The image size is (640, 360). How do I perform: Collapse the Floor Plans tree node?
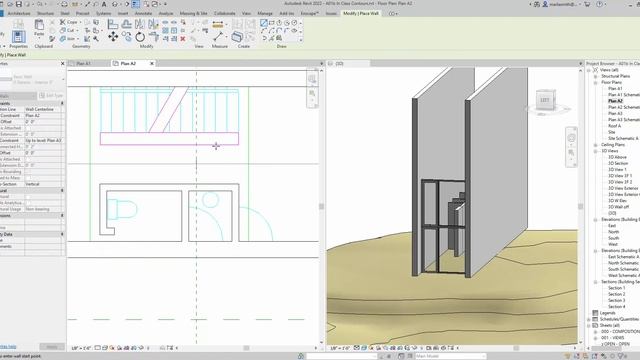pyautogui.click(x=596, y=82)
